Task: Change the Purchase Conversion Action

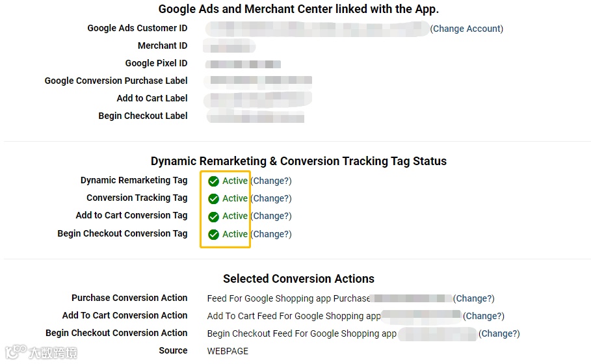Action: click(x=474, y=298)
